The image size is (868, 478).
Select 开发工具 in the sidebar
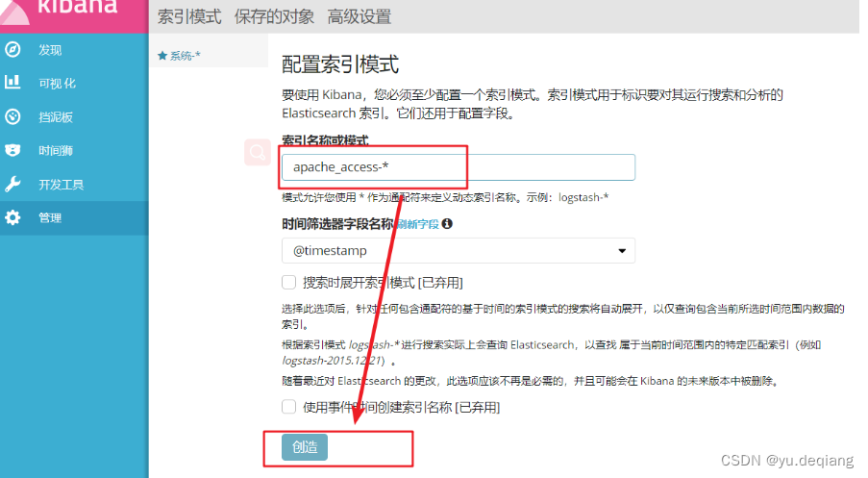click(61, 185)
